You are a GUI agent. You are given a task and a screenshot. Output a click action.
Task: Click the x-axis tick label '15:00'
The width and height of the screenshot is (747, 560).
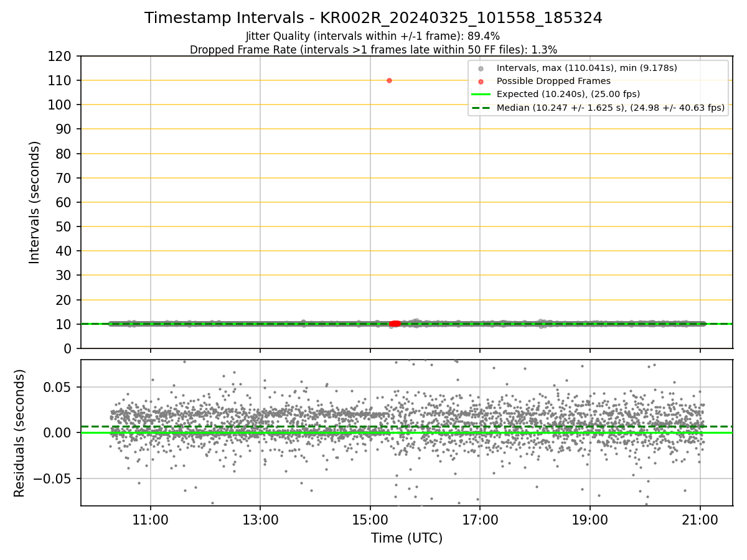click(x=370, y=519)
